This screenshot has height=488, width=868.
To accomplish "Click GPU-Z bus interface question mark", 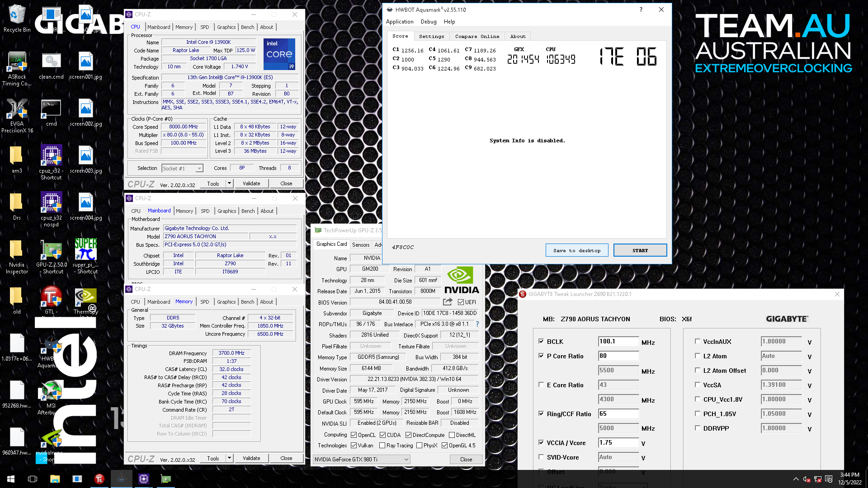I will point(477,324).
